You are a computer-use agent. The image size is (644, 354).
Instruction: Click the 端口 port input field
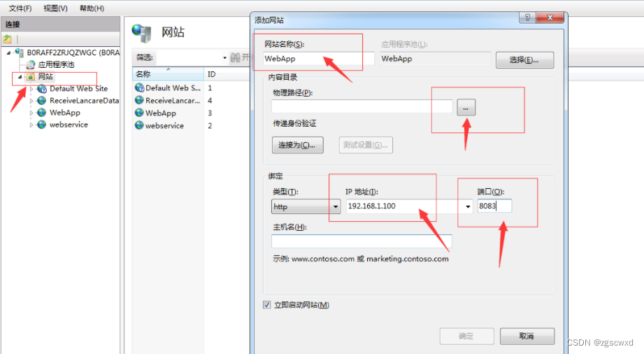click(x=494, y=206)
